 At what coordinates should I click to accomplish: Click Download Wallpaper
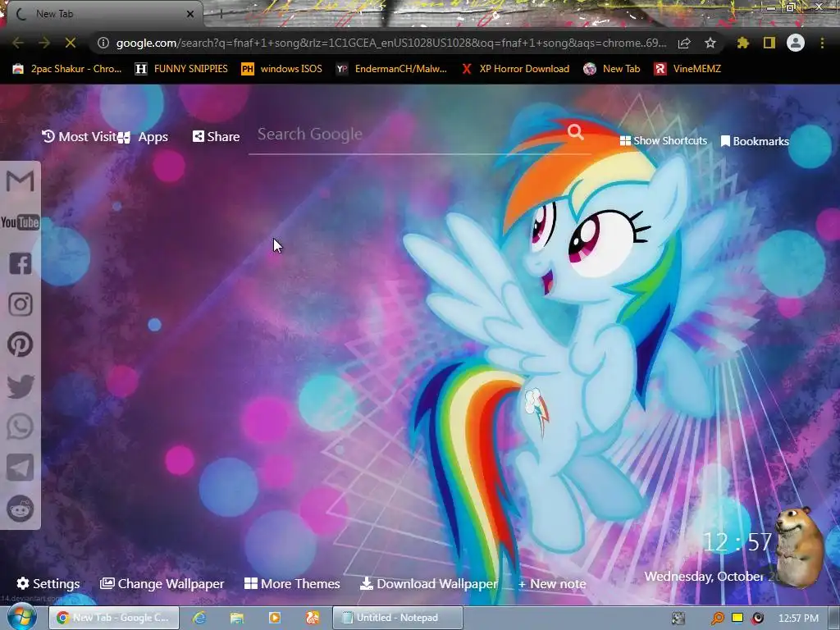pyautogui.click(x=429, y=583)
